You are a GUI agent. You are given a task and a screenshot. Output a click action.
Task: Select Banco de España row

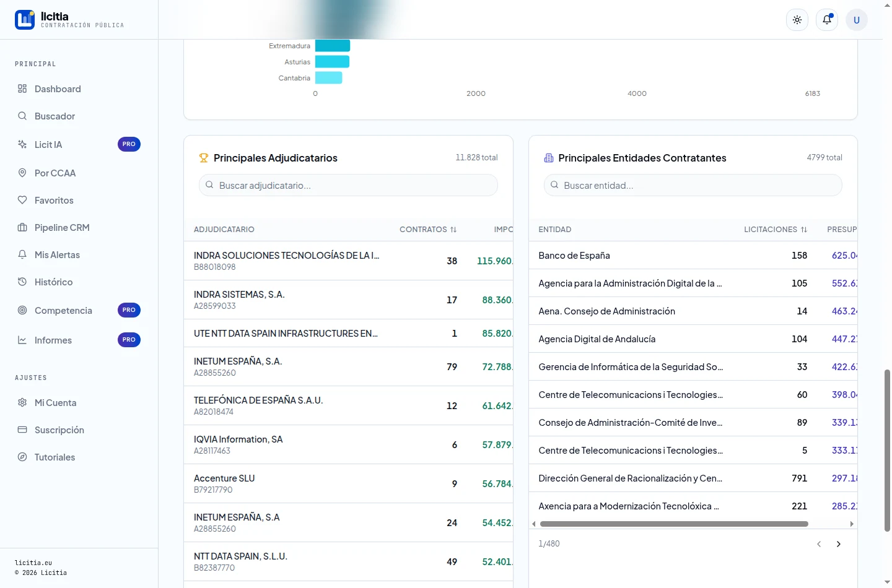point(693,255)
